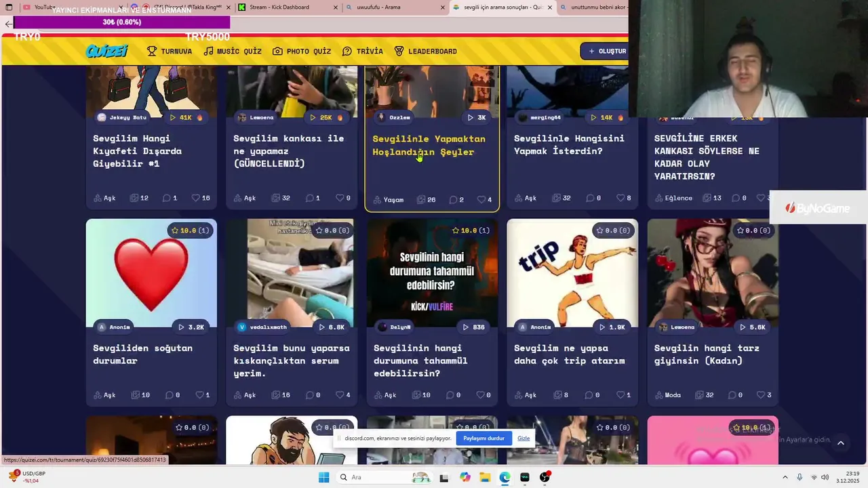Click comment icon on 'Sevgilim ne yapsa' card
868x488 pixels.
pyautogui.click(x=589, y=394)
